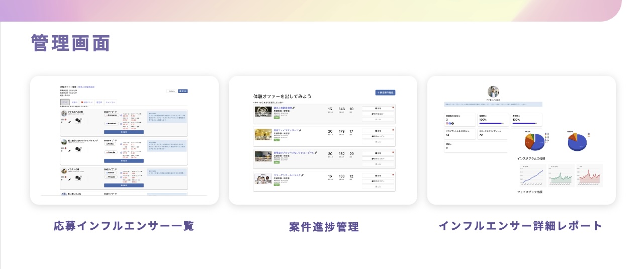Click the red Instagram line chart

point(590,175)
